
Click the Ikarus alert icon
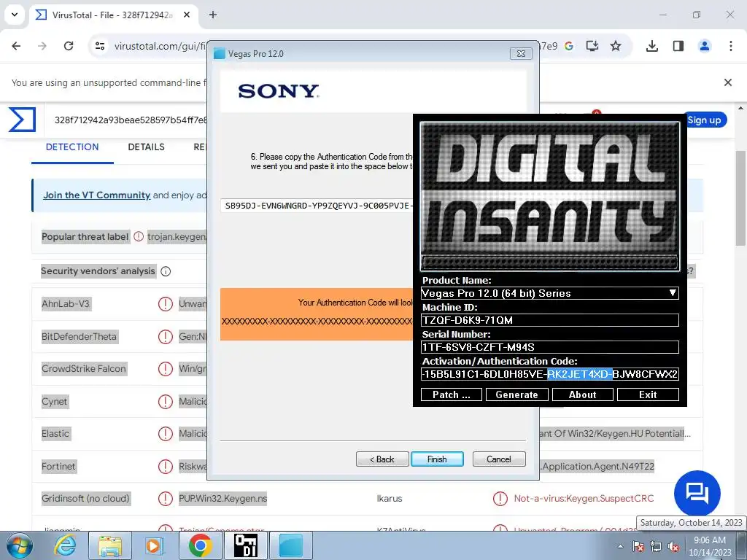(500, 499)
